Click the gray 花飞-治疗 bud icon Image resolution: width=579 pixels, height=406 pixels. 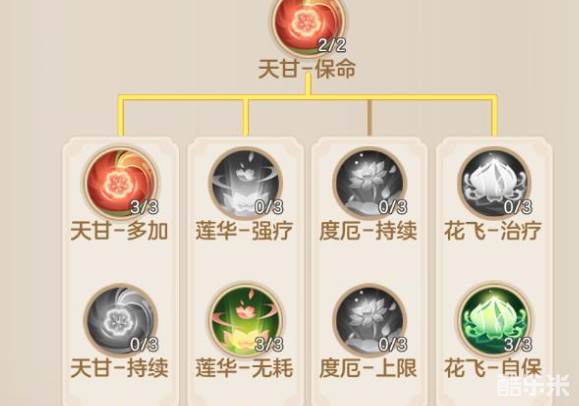[x=495, y=182]
